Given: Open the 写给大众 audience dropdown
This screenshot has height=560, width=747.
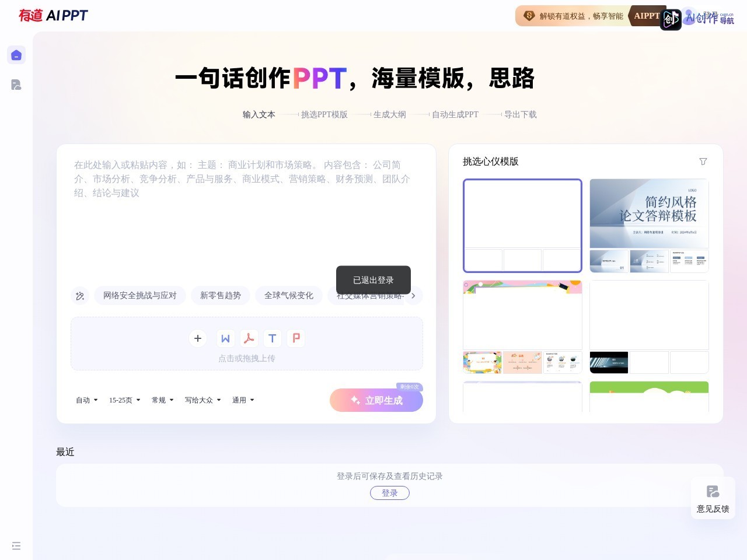Looking at the screenshot, I should click(203, 400).
